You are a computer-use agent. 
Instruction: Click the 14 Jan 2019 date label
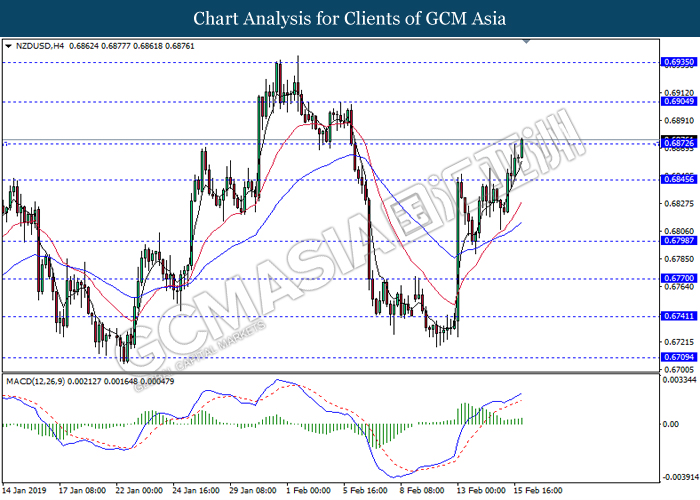24,491
